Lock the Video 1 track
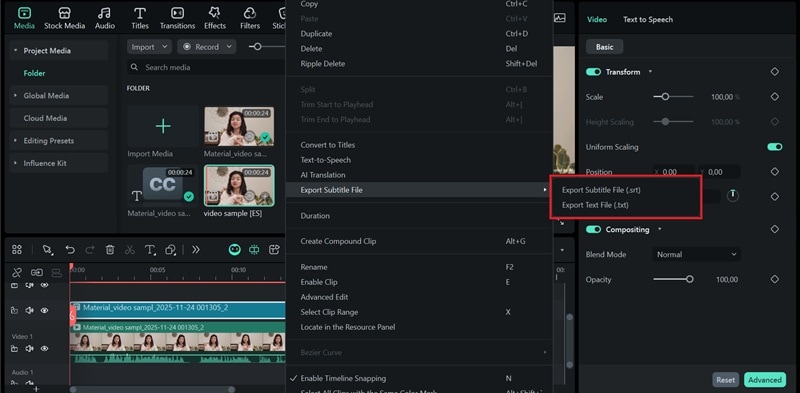 14,349
